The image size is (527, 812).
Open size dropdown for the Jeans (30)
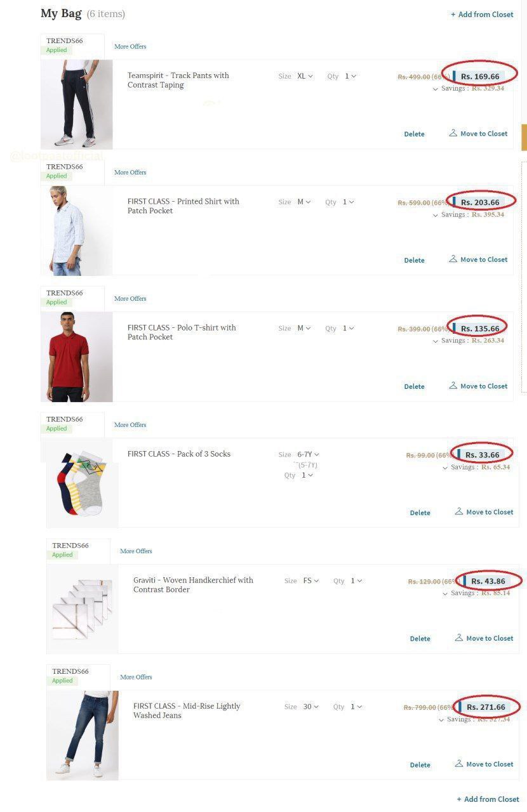pos(311,706)
